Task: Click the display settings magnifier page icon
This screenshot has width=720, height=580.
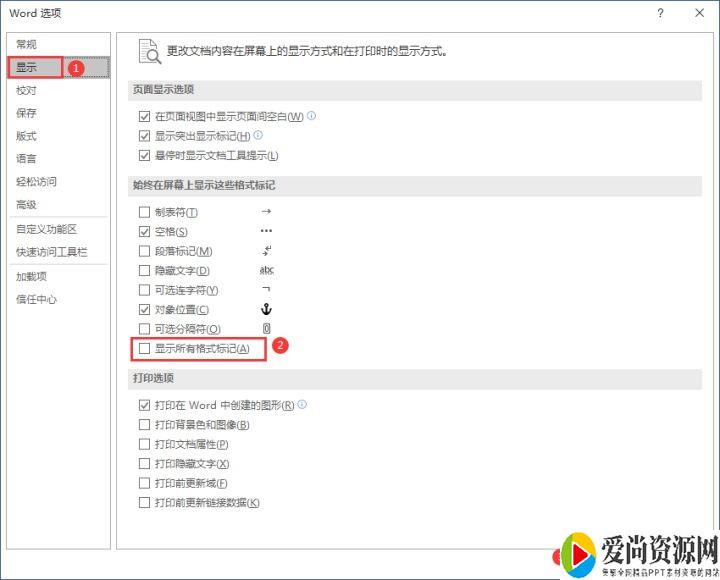Action: coord(149,51)
